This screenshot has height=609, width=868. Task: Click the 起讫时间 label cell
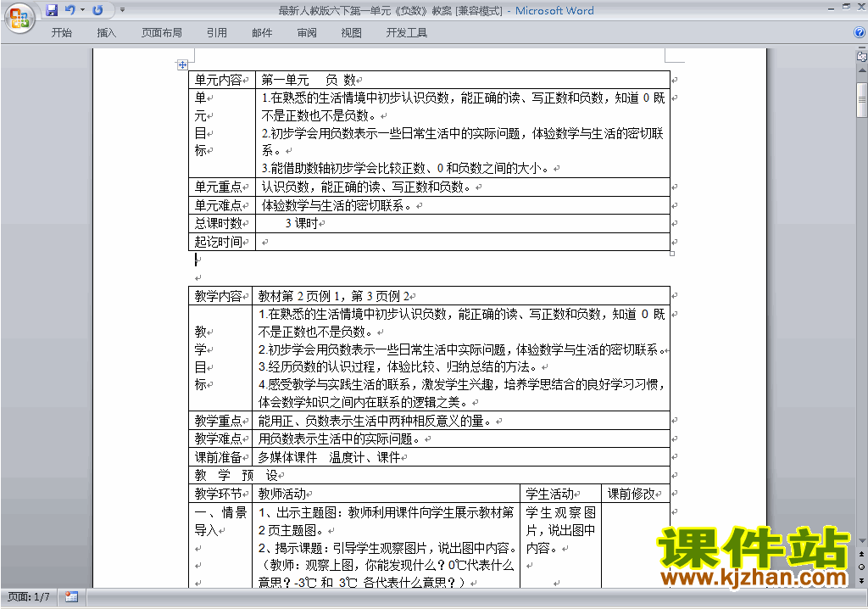(x=222, y=242)
